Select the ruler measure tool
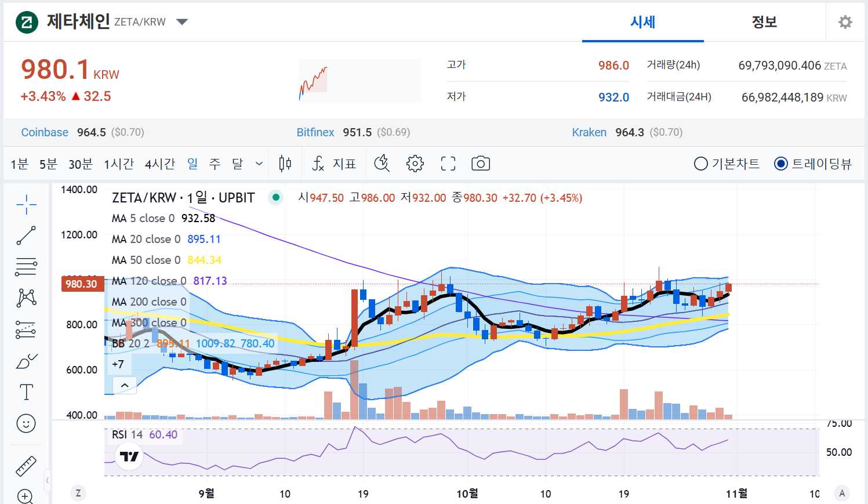 point(26,466)
